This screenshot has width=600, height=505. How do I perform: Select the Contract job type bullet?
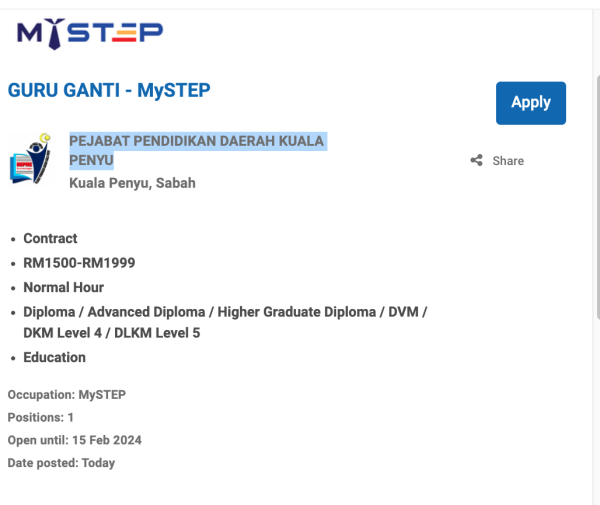tap(50, 239)
